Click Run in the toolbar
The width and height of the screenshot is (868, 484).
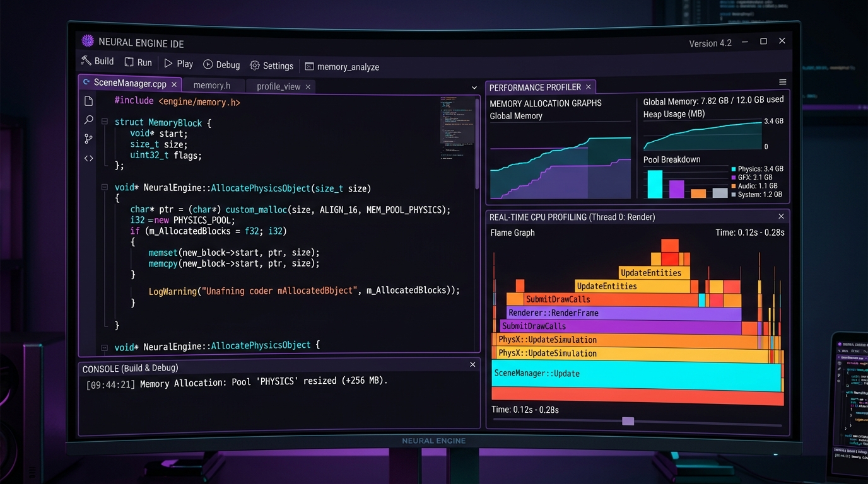(x=138, y=62)
